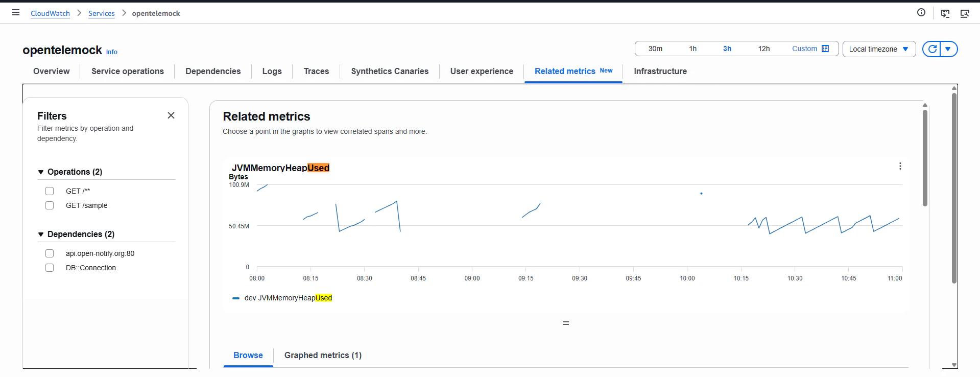Select the 3h time range

point(727,49)
